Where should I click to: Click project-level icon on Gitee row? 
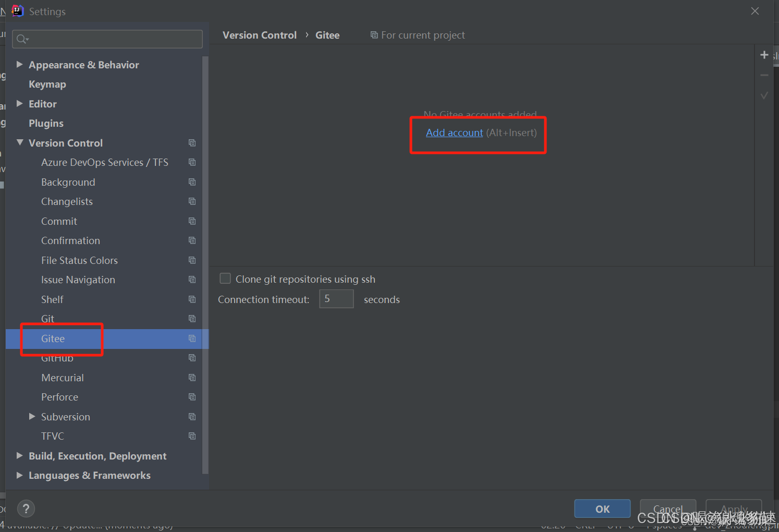coord(192,338)
